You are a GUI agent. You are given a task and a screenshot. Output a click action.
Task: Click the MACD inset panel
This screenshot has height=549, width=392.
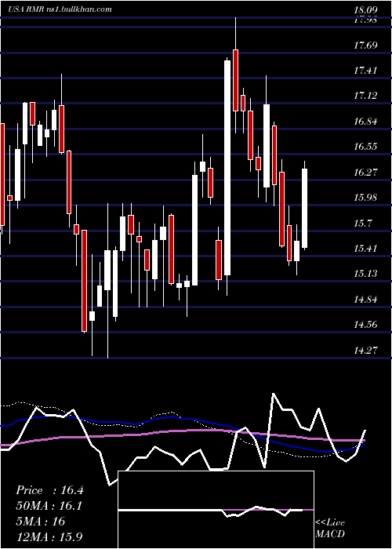pos(216,510)
